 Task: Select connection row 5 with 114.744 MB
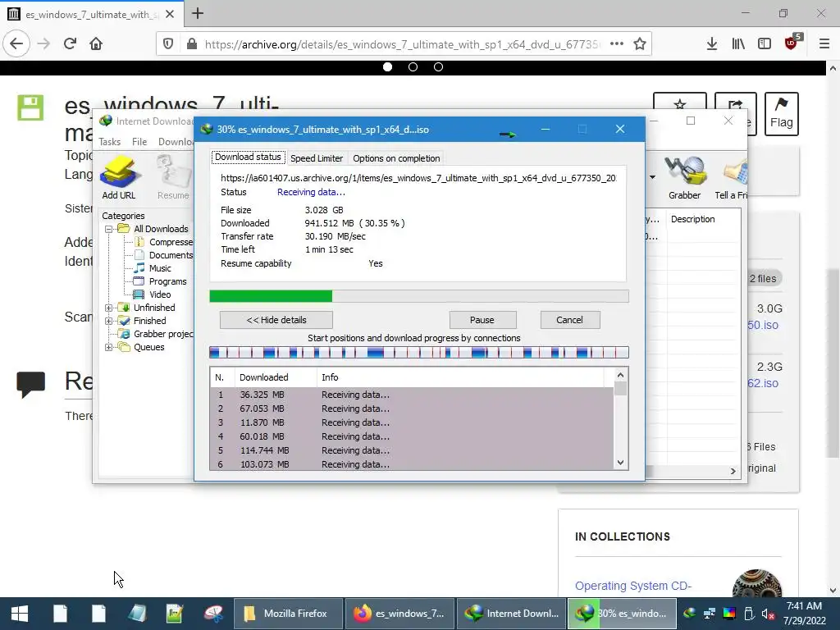[412, 450]
